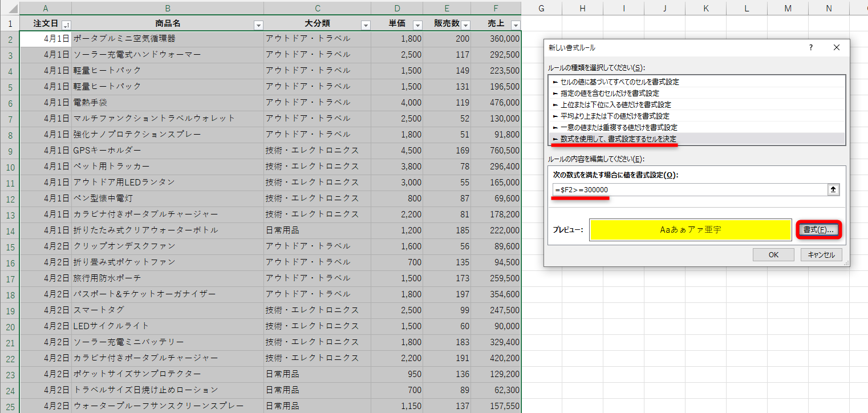Viewport: 868px width, 413px height.
Task: Click the キャンセル button
Action: click(821, 255)
